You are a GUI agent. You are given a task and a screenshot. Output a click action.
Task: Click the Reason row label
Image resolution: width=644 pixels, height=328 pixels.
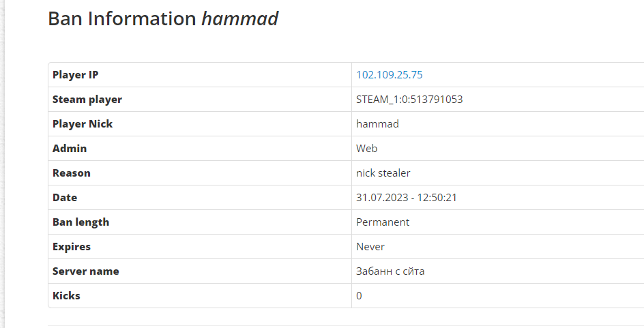72,173
